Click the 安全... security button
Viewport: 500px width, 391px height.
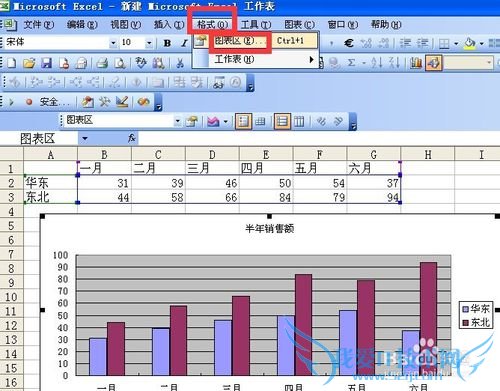(x=54, y=102)
